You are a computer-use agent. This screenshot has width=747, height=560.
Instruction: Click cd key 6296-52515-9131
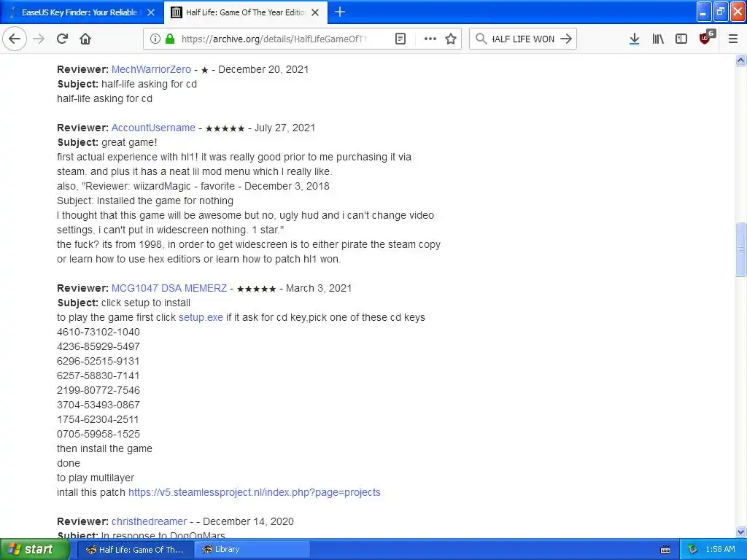pyautogui.click(x=98, y=361)
